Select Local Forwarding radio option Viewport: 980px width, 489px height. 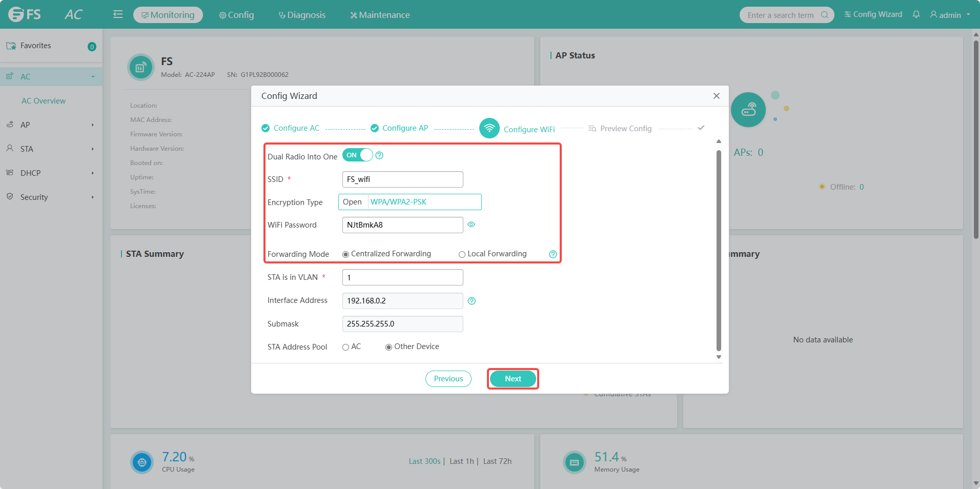point(462,254)
